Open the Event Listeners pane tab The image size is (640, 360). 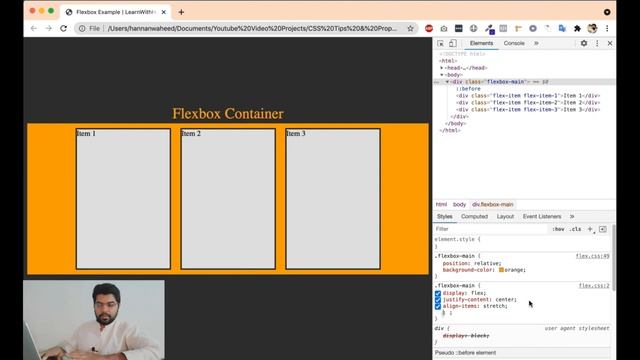[542, 217]
